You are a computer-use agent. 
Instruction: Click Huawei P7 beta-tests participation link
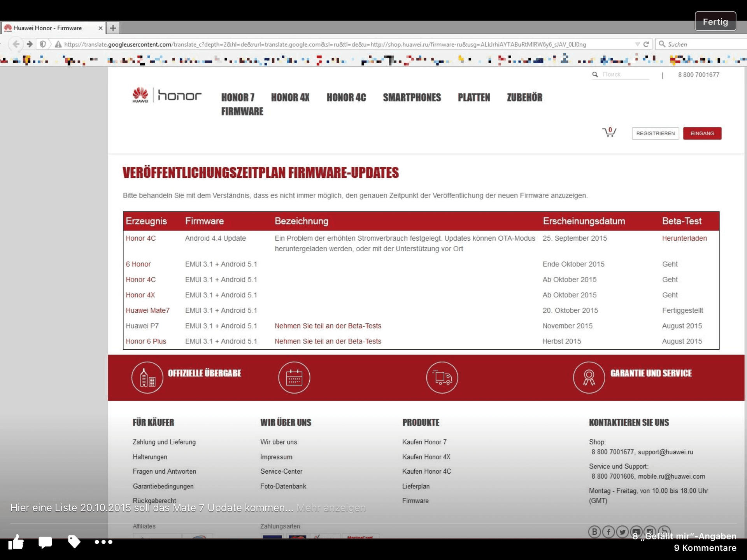click(328, 326)
